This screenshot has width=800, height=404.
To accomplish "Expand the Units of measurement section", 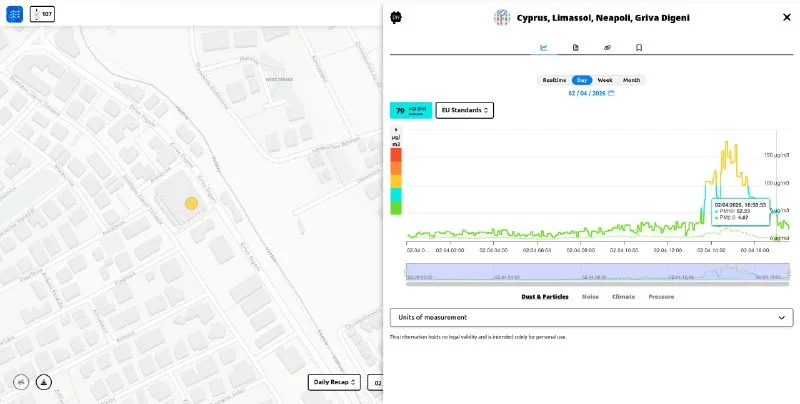I will click(591, 317).
